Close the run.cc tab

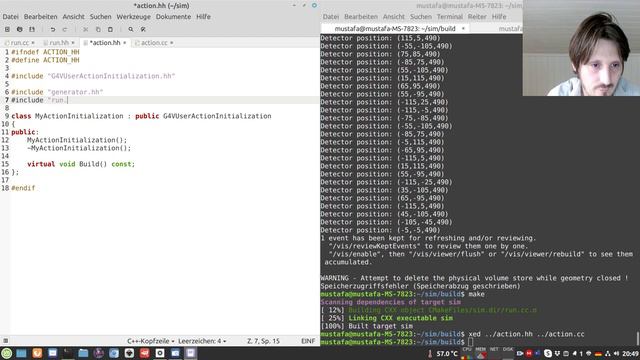pos(33,43)
